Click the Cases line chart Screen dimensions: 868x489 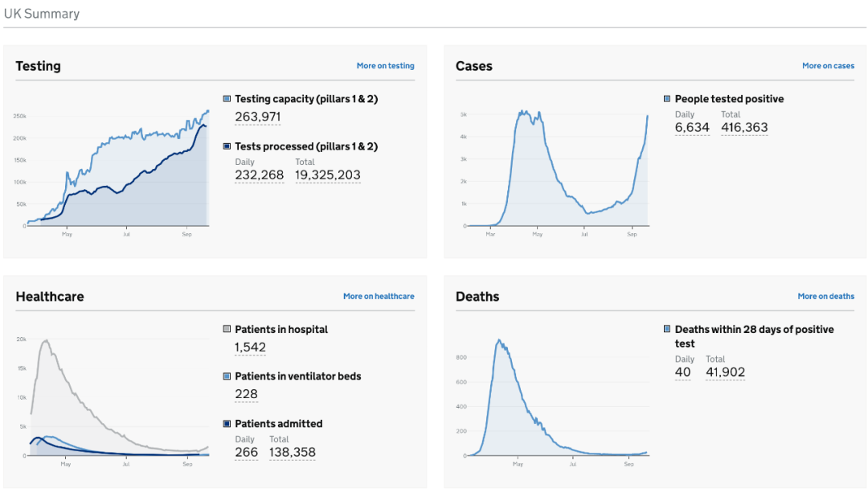[555, 173]
